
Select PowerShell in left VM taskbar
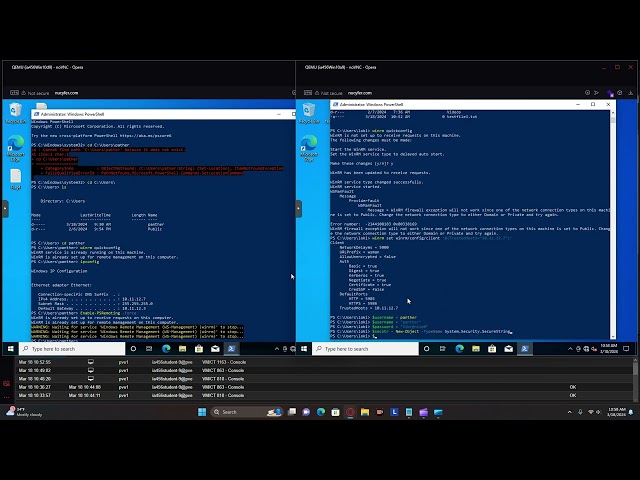(x=231, y=349)
